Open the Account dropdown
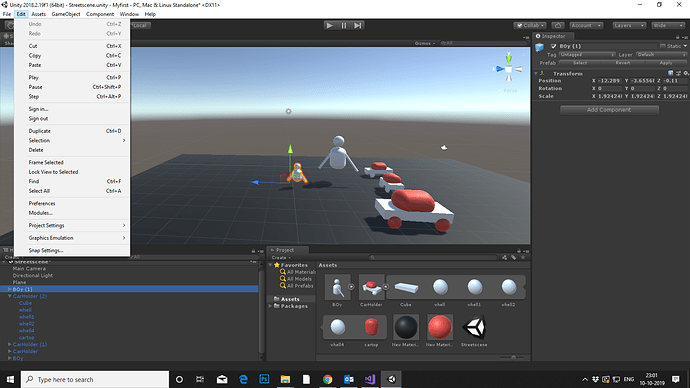The height and width of the screenshot is (388, 690). pos(586,26)
